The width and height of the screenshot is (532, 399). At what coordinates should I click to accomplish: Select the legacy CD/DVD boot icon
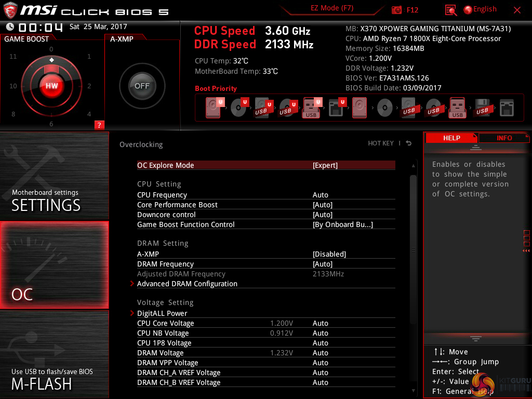coord(384,108)
